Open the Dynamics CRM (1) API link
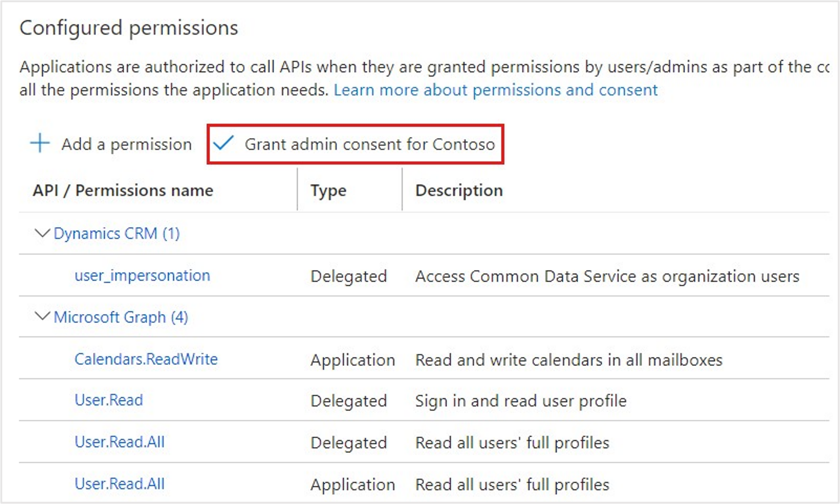 [x=117, y=234]
